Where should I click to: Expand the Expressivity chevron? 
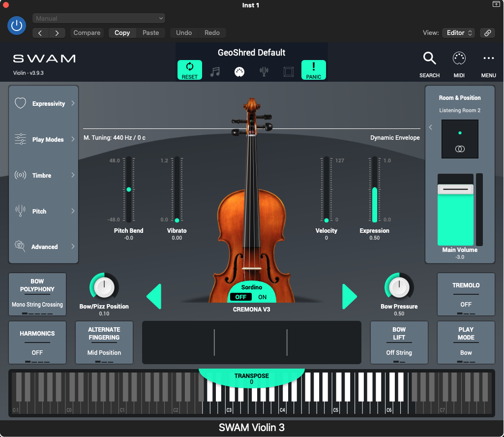pos(73,103)
